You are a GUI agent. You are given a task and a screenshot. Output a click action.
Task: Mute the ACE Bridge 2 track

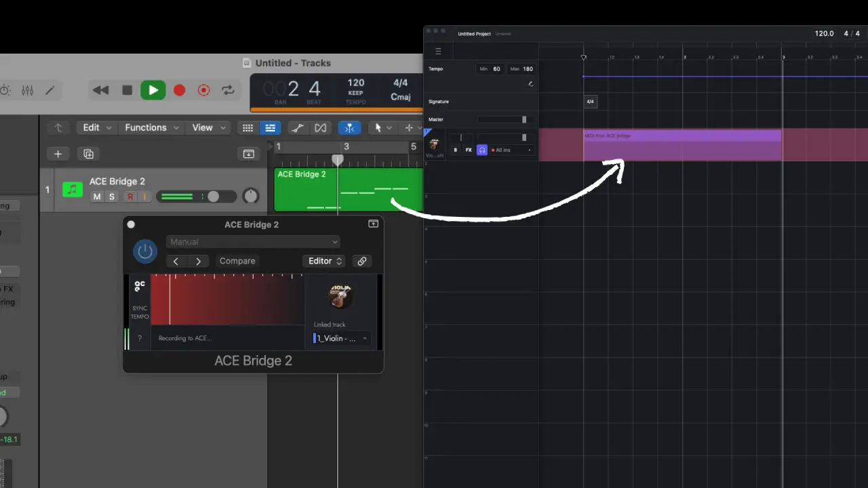click(x=97, y=197)
